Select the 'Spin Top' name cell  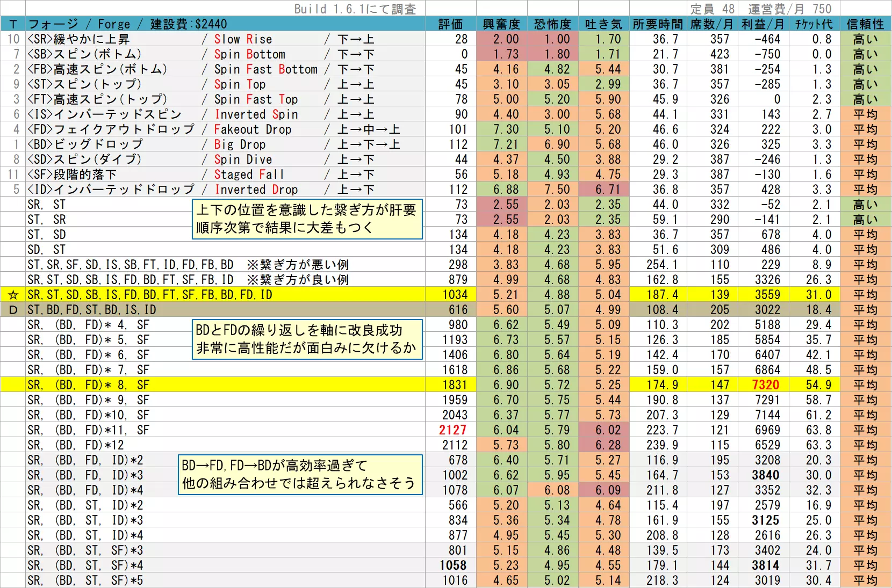click(x=240, y=84)
